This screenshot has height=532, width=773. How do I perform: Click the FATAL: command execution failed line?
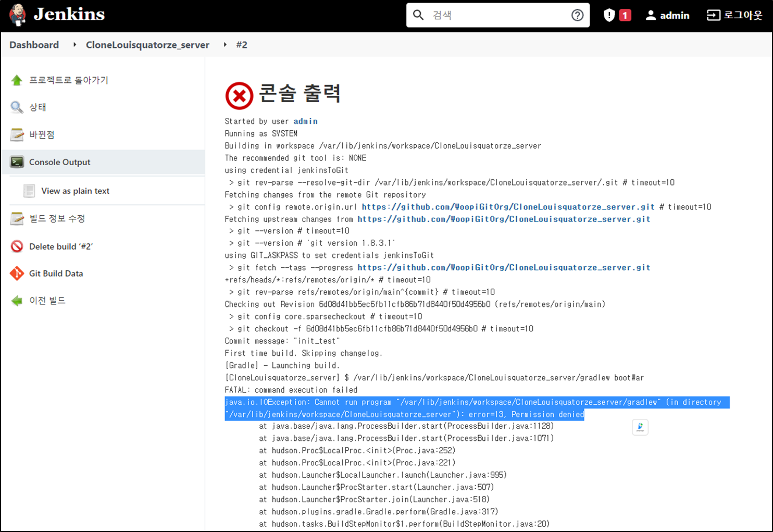pyautogui.click(x=291, y=390)
